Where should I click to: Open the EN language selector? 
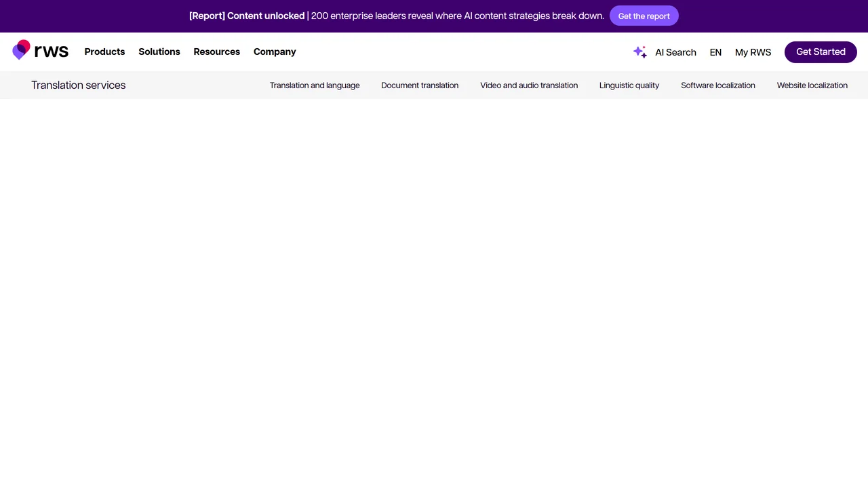(x=715, y=52)
